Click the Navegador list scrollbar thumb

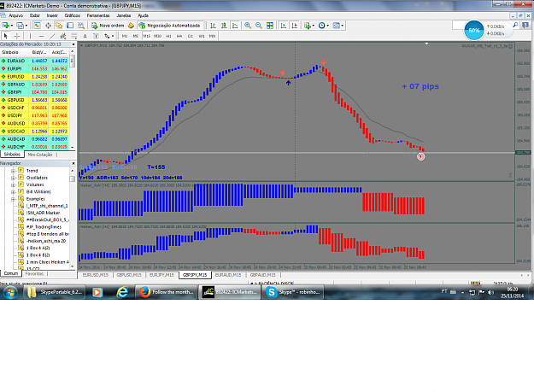(x=72, y=179)
